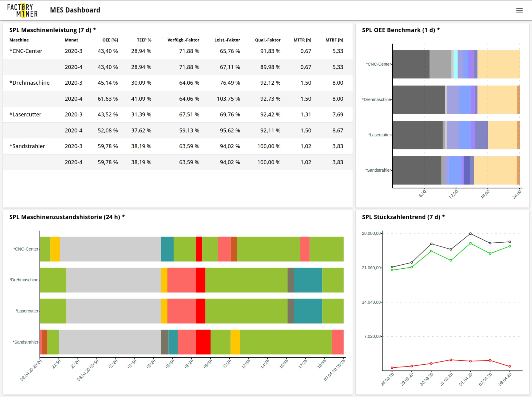
Task: Click CNC-Center cyan segment in OEE Benchmark
Action: tap(455, 64)
